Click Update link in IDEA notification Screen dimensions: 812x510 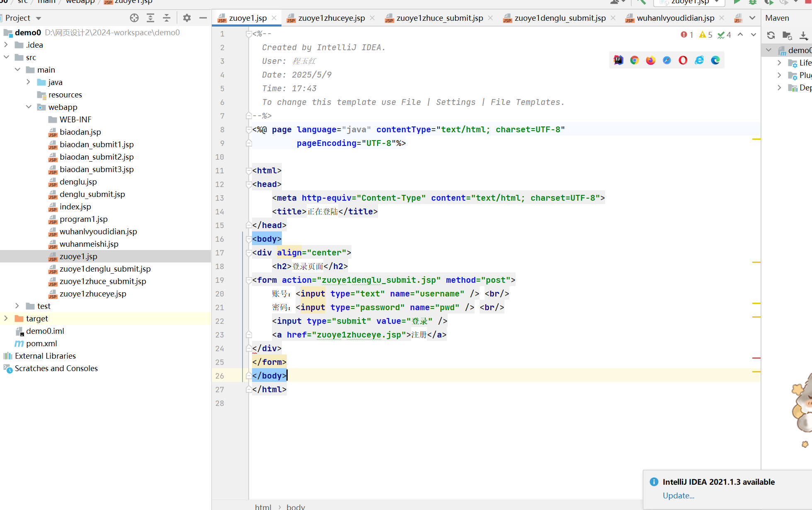click(x=678, y=495)
